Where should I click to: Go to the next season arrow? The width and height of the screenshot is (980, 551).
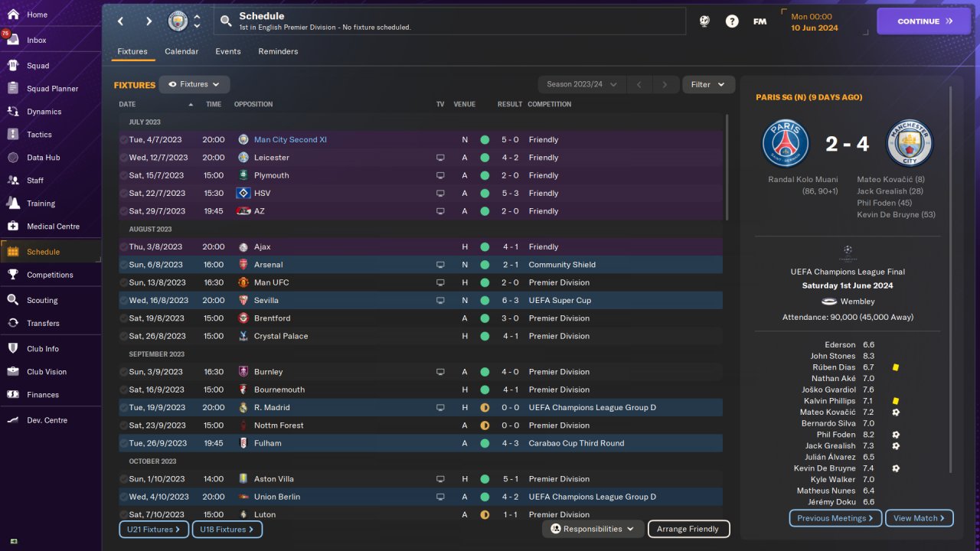pos(665,85)
